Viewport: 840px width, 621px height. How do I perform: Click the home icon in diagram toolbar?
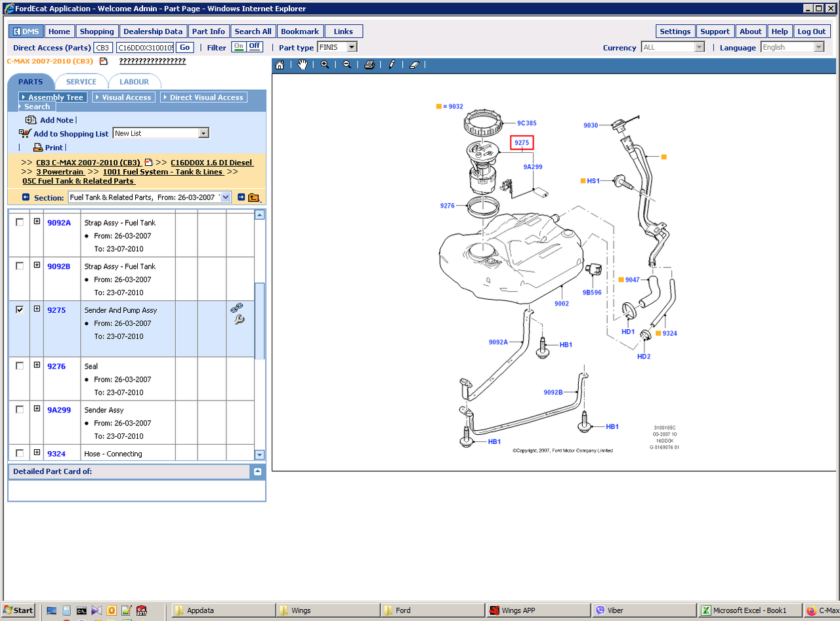(x=280, y=65)
